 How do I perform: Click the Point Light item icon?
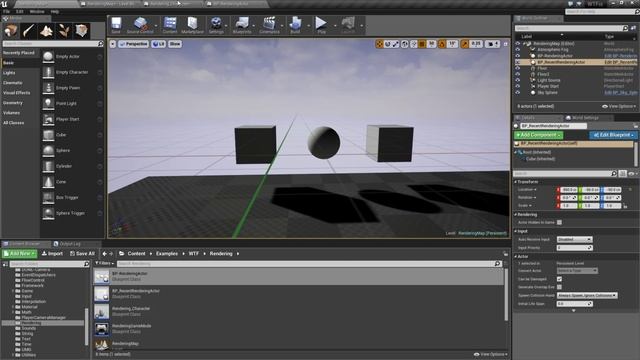point(48,104)
